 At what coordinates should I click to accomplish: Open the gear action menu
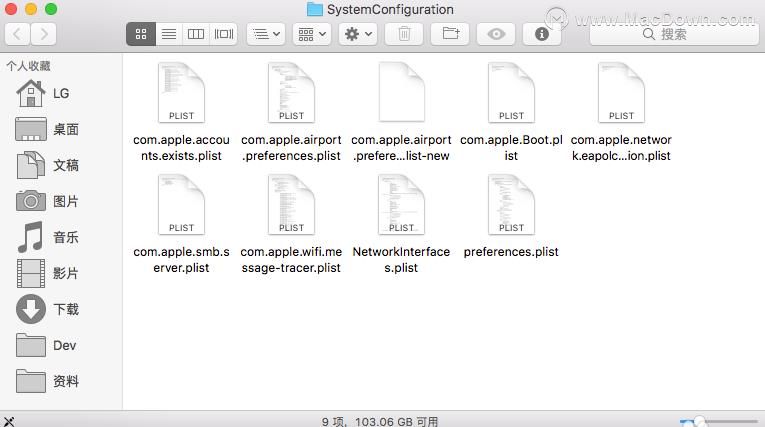pyautogui.click(x=358, y=34)
